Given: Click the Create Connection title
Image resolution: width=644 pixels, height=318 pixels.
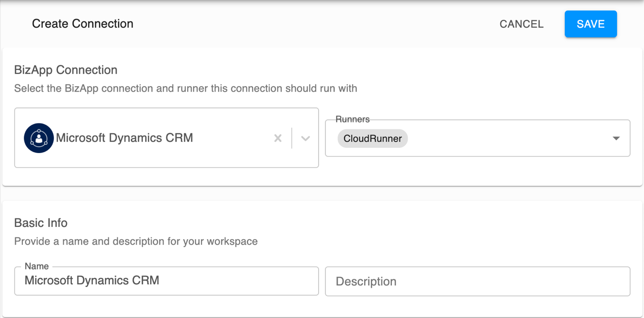Looking at the screenshot, I should [83, 24].
